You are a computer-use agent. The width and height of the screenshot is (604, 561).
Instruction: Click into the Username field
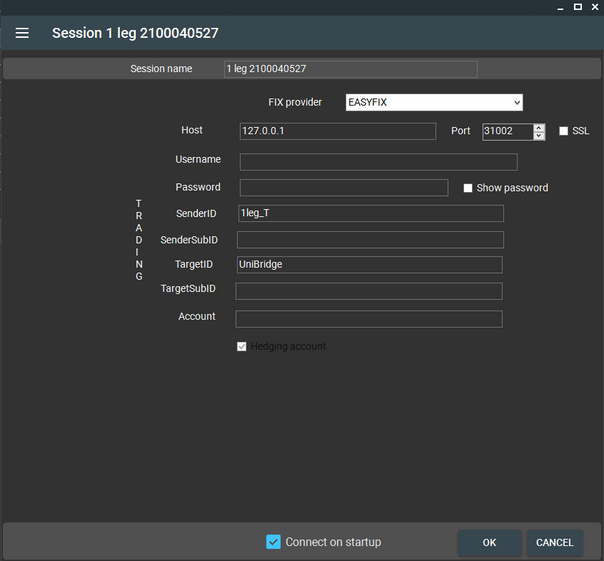[378, 161]
